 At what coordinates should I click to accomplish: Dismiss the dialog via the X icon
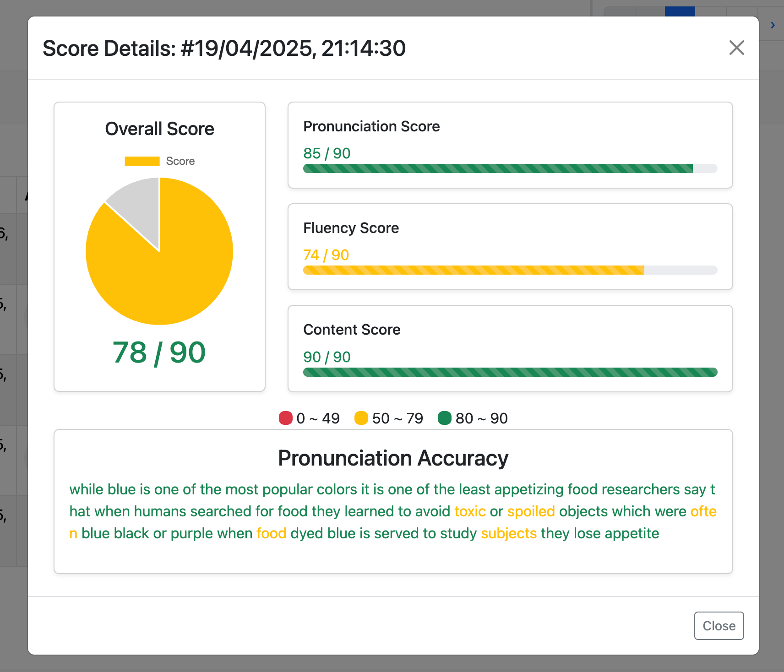[736, 48]
